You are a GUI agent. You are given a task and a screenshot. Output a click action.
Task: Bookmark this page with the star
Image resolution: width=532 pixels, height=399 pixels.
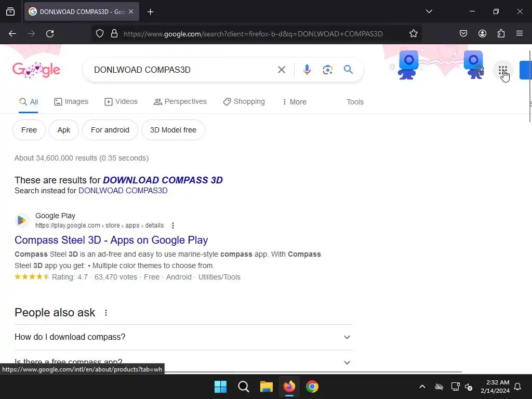[x=413, y=34]
